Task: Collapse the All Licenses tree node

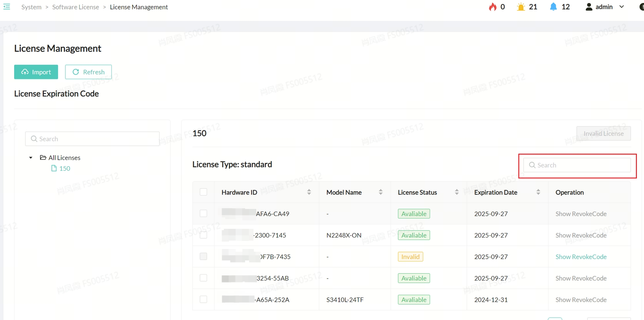Action: coord(31,157)
